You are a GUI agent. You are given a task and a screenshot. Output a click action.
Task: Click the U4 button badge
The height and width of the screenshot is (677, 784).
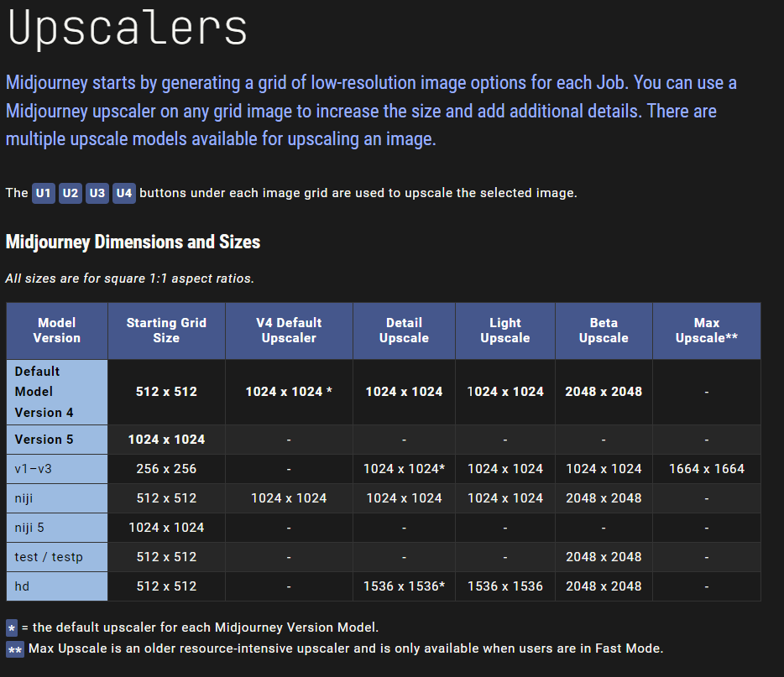pos(124,193)
